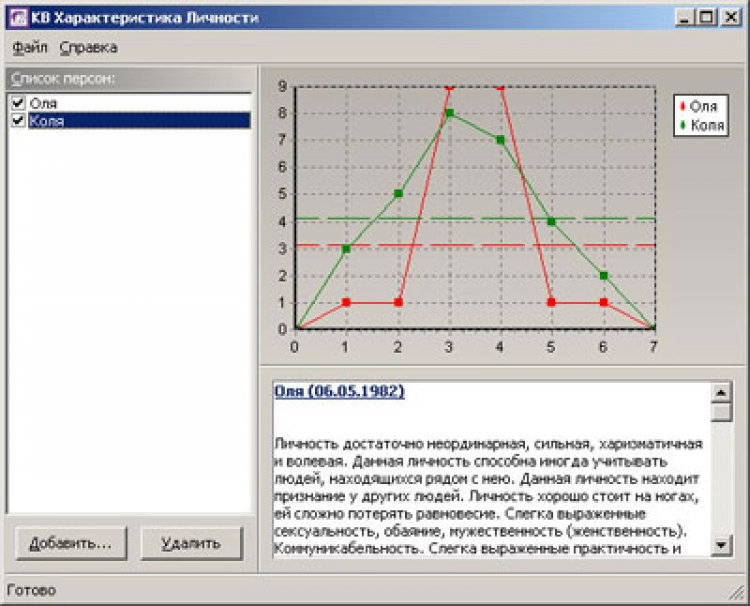
Task: Click the Готово status bar text
Action: coord(32,590)
